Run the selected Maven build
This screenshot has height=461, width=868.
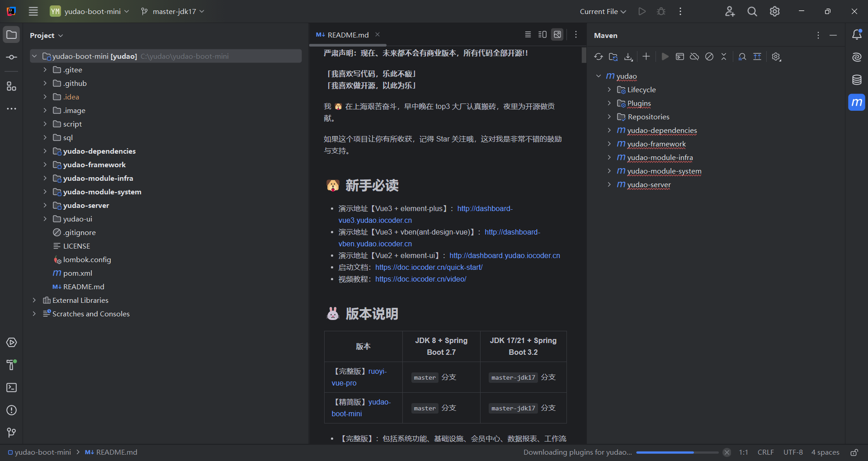[665, 56]
